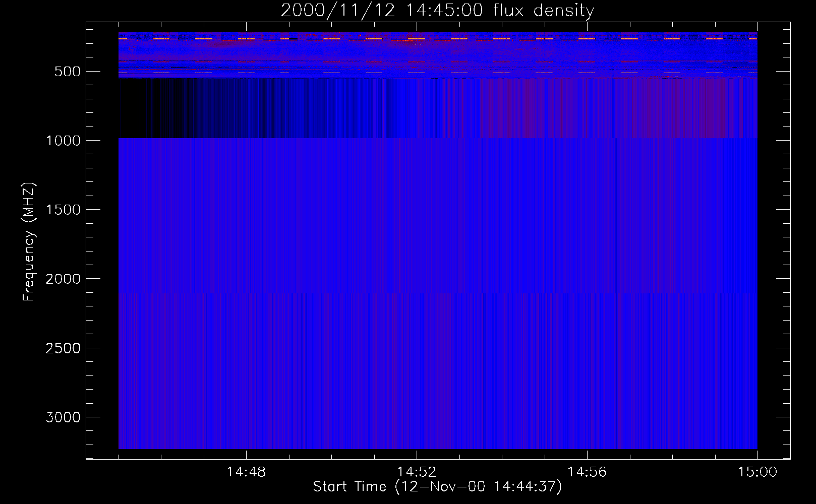816x504 pixels.
Task: Click the 14:56 time tick label
Action: [x=587, y=472]
